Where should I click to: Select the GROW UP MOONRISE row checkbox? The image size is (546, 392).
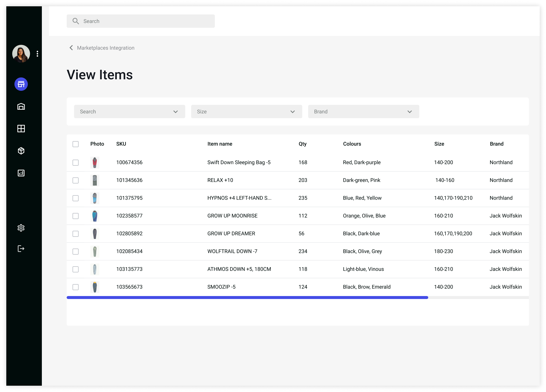(x=76, y=216)
